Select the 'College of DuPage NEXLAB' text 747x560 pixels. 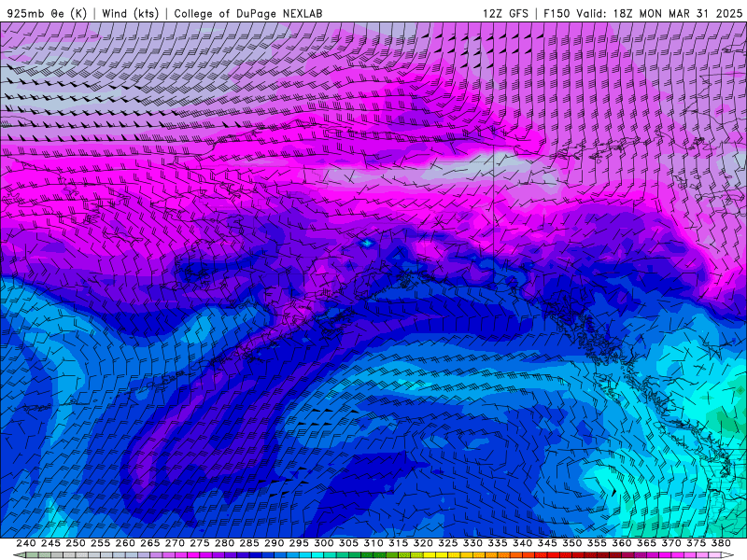click(x=248, y=14)
